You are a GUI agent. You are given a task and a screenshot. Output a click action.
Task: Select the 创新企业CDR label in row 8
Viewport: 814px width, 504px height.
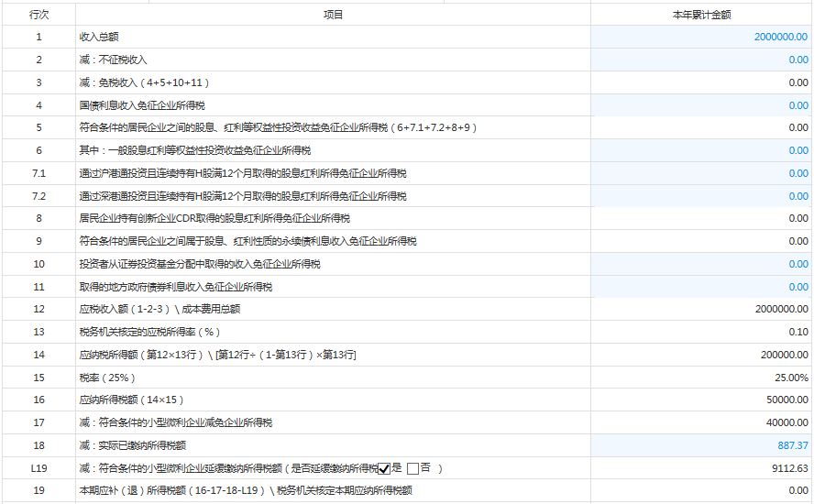click(x=214, y=218)
